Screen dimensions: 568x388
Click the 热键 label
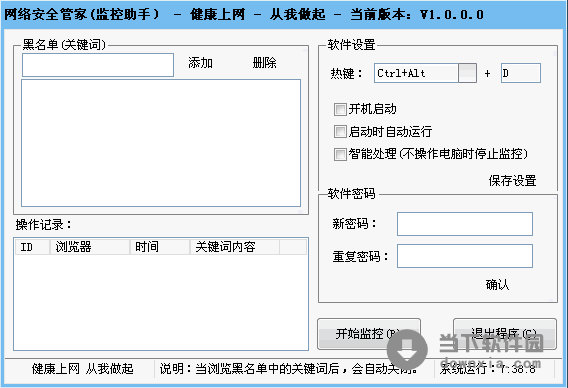[x=346, y=74]
